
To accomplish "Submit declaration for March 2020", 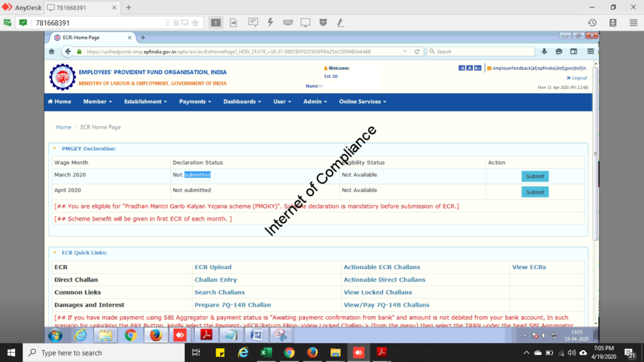I will point(535,176).
